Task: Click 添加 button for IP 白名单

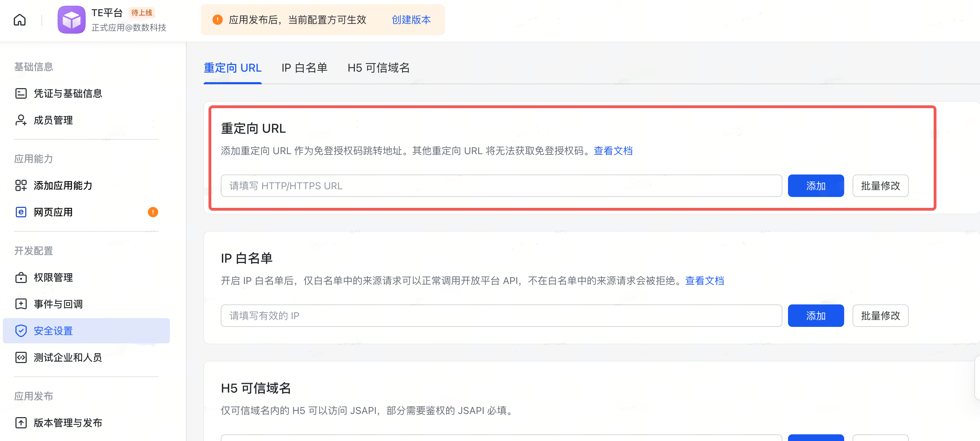Action: point(816,316)
